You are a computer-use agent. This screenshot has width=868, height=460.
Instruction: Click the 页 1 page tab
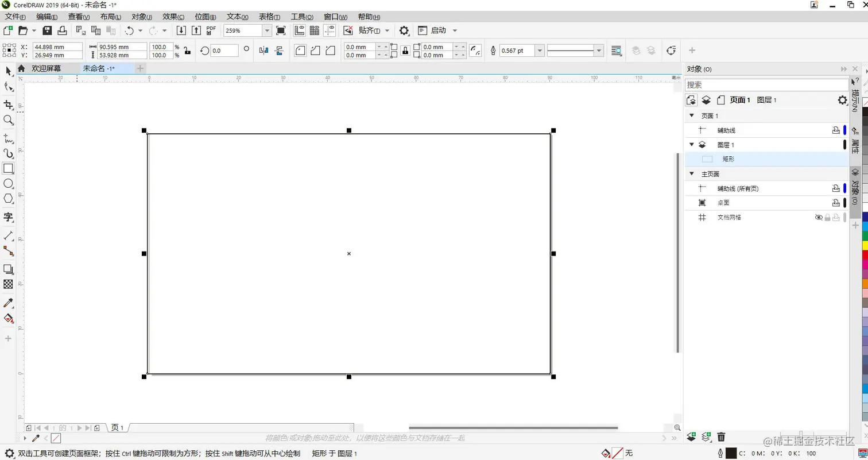(118, 428)
